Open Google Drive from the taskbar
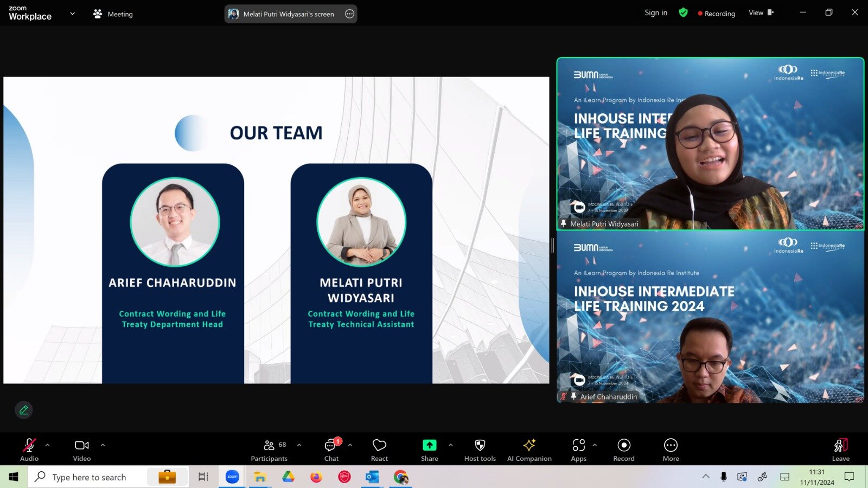The image size is (868, 488). click(x=288, y=477)
